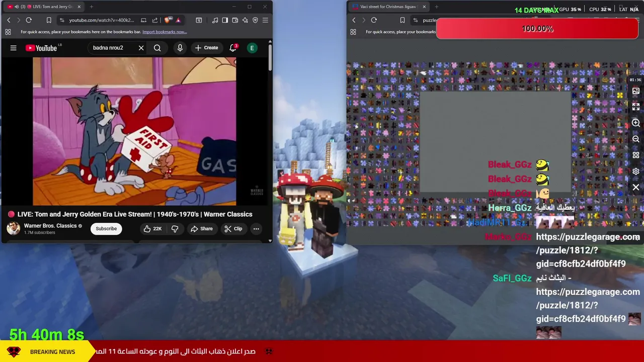
Task: Open YouTube guide hamburger menu
Action: pos(14,48)
